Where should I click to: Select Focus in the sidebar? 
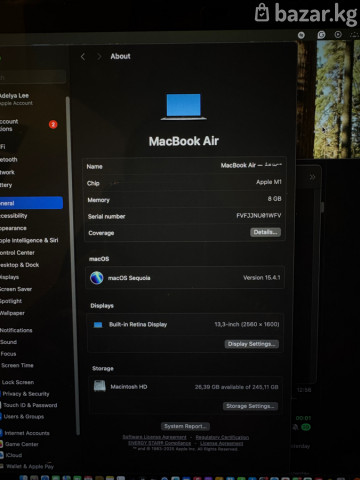tap(8, 354)
